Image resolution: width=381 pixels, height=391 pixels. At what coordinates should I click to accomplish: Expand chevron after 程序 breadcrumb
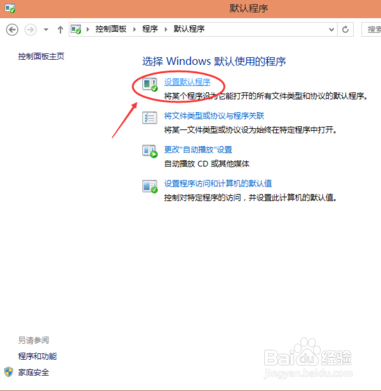(166, 29)
